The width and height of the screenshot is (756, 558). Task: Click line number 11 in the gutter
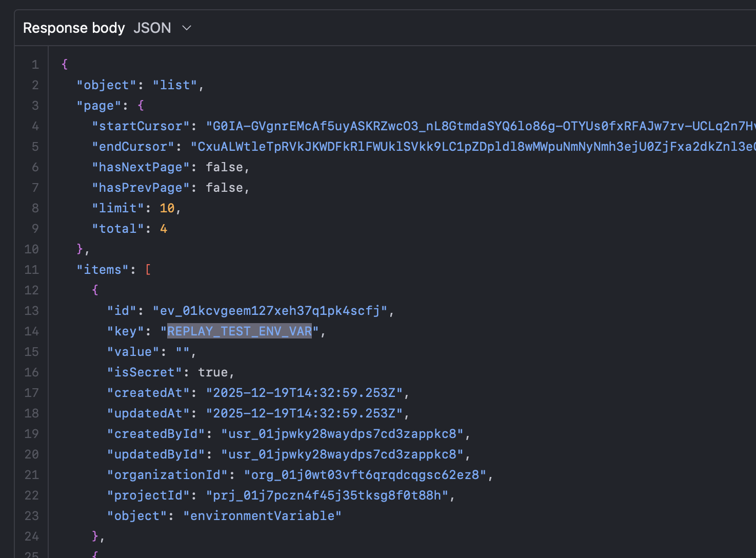pos(32,270)
